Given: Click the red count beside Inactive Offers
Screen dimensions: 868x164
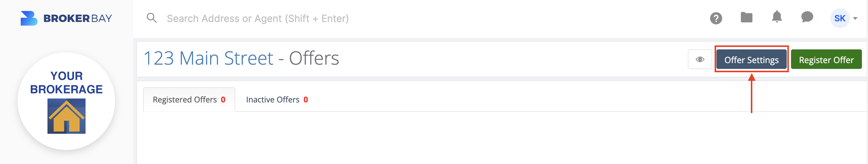Looking at the screenshot, I should point(306,100).
